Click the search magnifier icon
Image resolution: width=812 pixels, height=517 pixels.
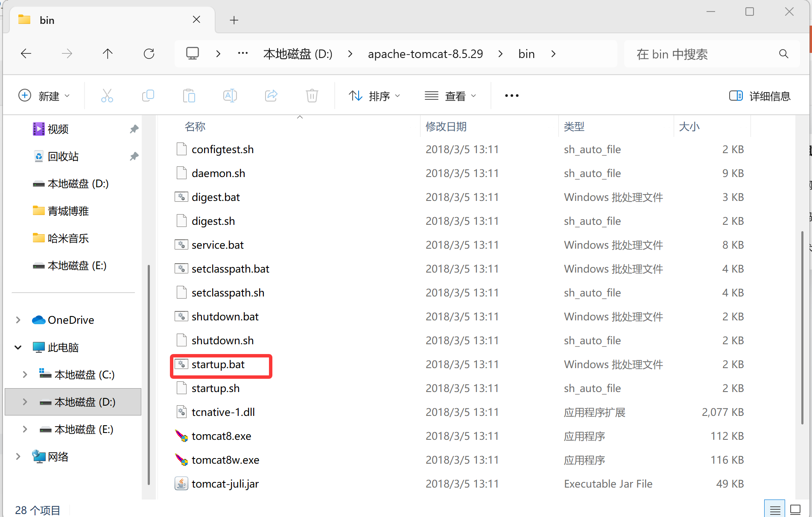click(783, 54)
